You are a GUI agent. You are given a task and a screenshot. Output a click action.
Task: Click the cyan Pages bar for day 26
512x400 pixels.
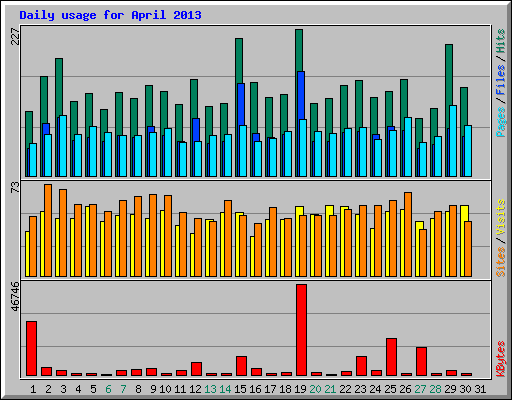[x=408, y=147]
